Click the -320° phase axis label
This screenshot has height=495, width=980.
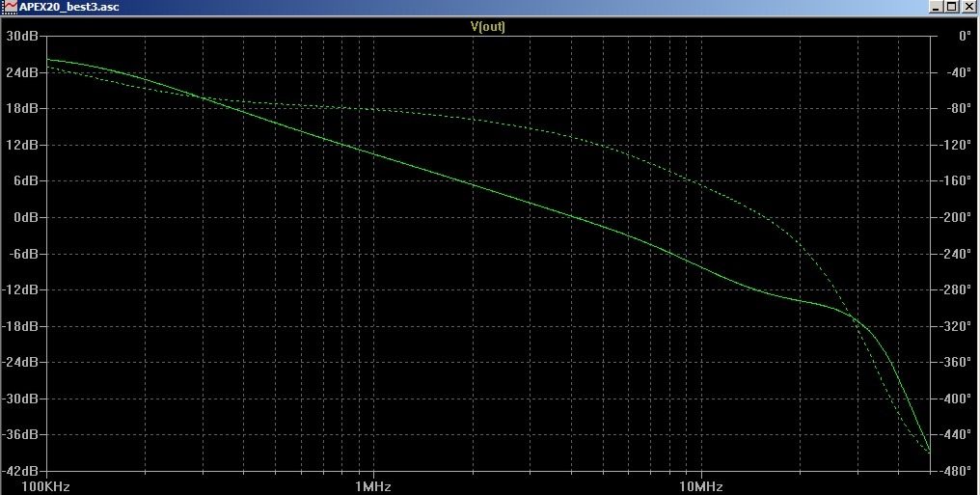956,326
